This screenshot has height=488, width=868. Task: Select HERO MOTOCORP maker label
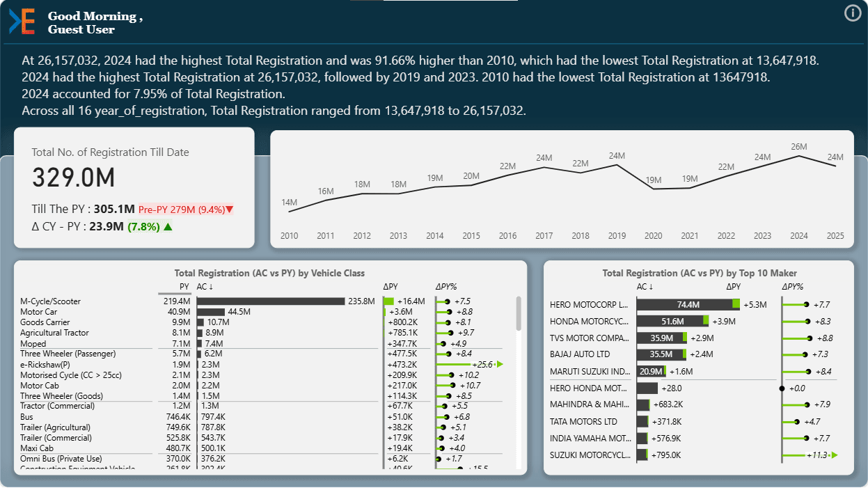(589, 304)
